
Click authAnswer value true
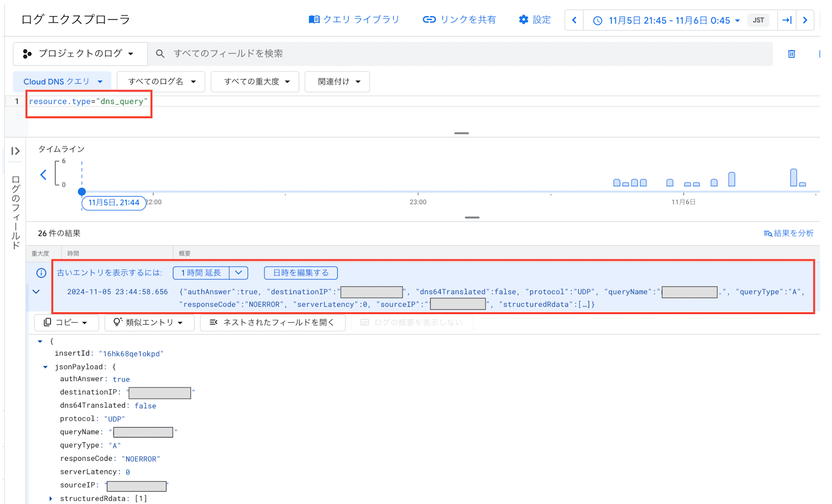pos(121,379)
